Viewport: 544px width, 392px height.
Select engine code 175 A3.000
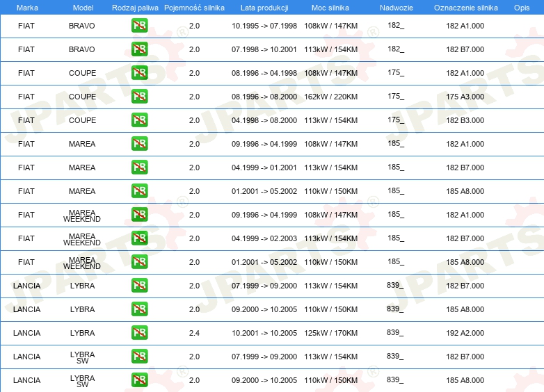coord(465,97)
